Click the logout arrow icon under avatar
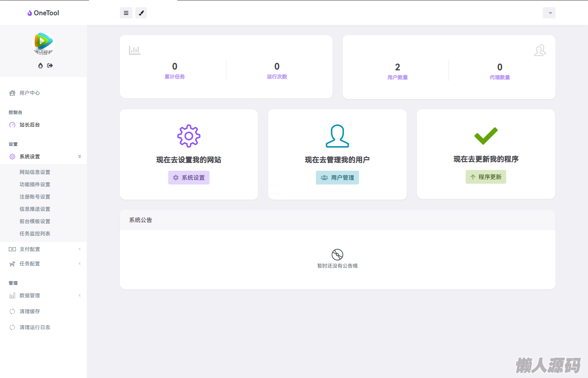This screenshot has height=378, width=588. point(50,65)
